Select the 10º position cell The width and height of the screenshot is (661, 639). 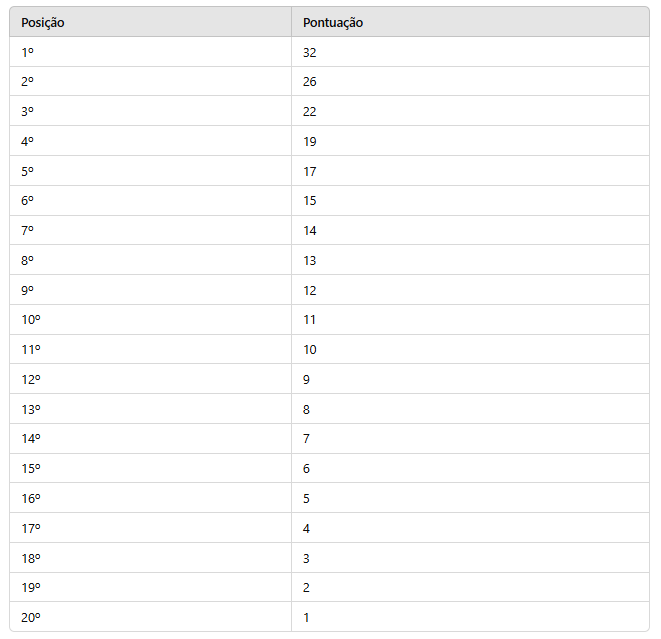click(x=30, y=320)
